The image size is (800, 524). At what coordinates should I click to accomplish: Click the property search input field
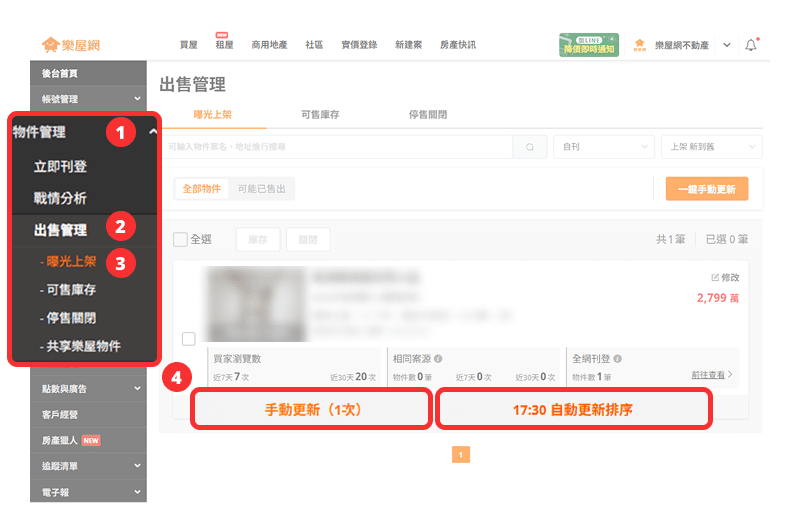[338, 147]
